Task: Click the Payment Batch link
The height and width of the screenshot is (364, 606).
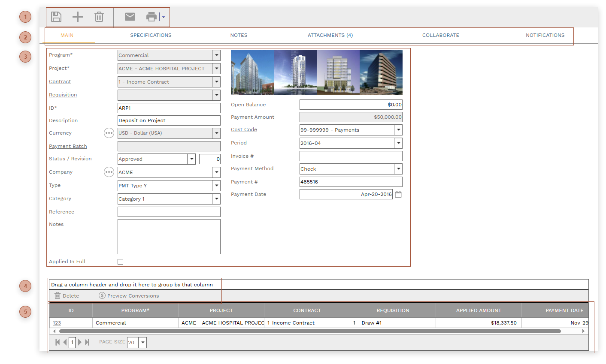Action: pyautogui.click(x=68, y=146)
